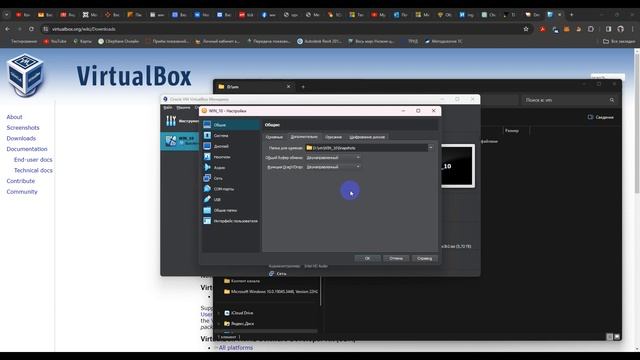This screenshot has width=640, height=360.
Task: Open the Общие папки shared folders category
Action: 231,210
